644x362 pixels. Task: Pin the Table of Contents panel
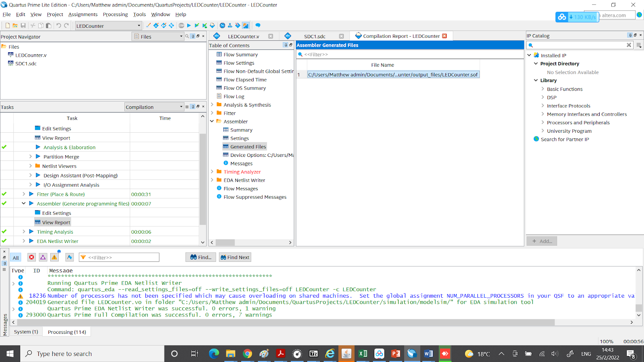point(285,45)
